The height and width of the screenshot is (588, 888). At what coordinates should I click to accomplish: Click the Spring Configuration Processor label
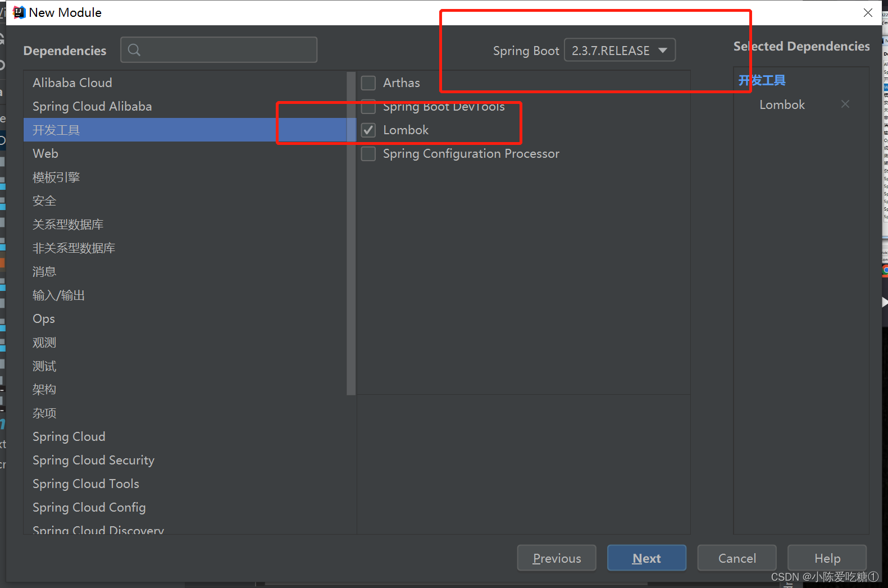[471, 154]
